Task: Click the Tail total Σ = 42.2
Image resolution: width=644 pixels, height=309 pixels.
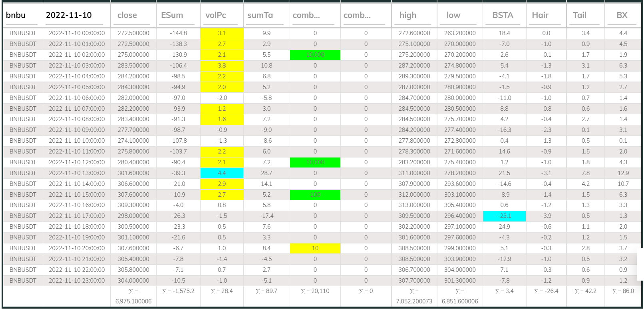Action: point(586,291)
